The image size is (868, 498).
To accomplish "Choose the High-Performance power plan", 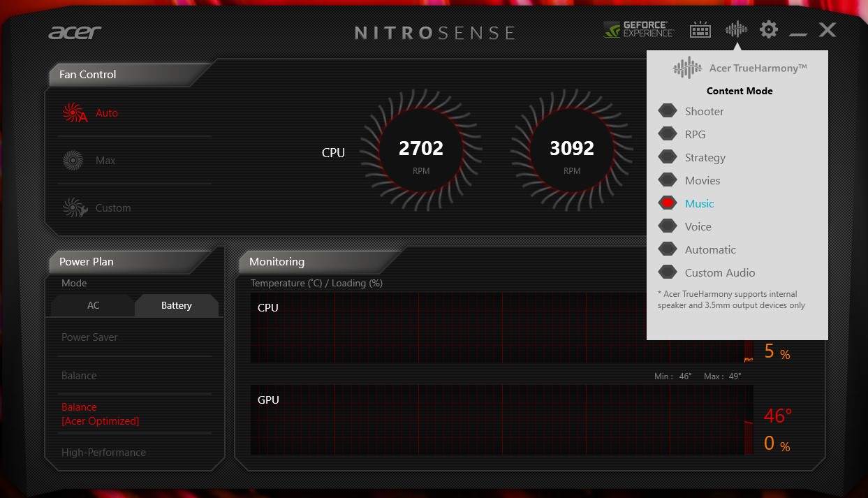I will [x=103, y=453].
